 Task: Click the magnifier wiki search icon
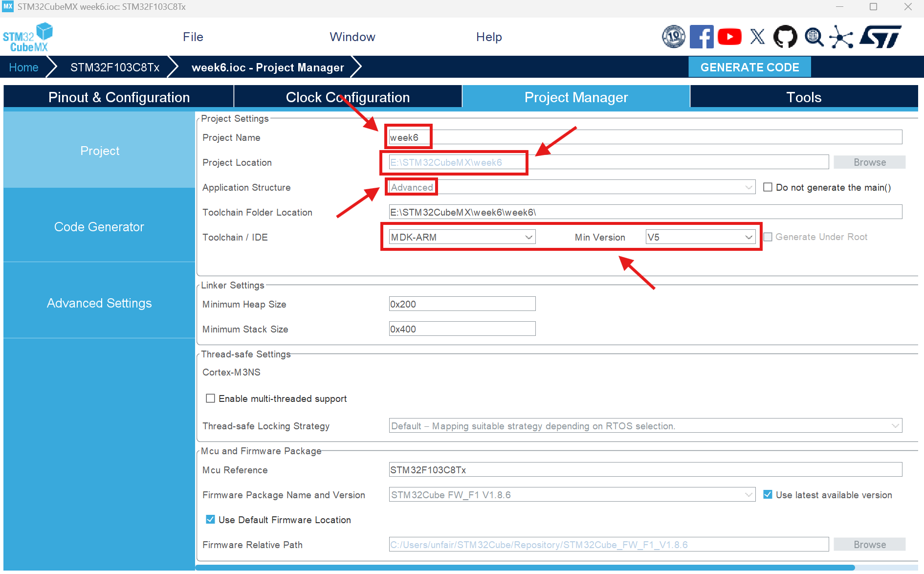(x=814, y=37)
